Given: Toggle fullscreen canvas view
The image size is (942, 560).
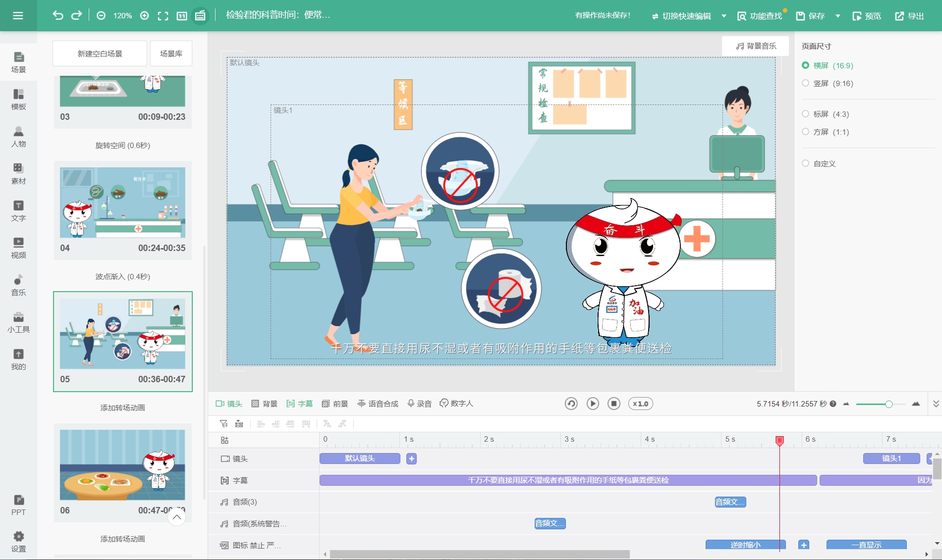Looking at the screenshot, I should click(163, 16).
